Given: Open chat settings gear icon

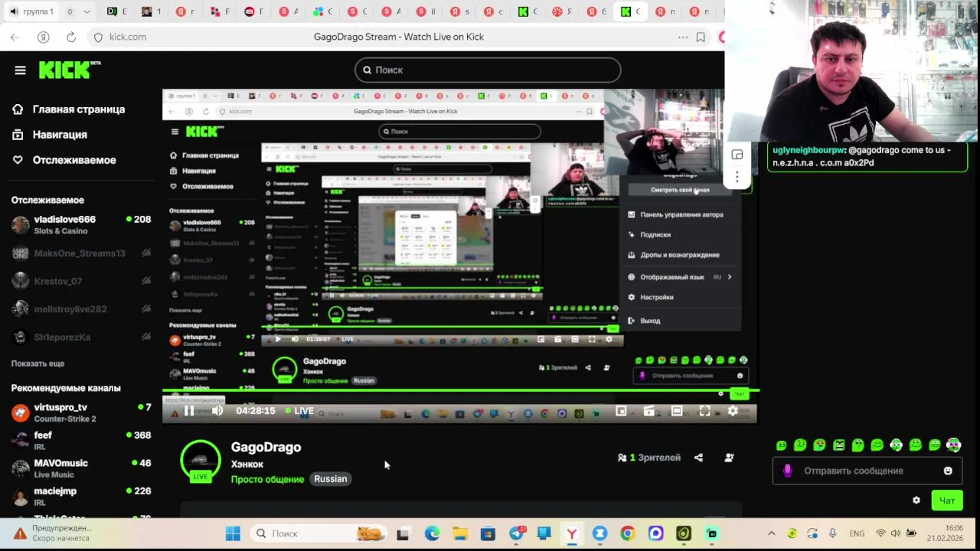Looking at the screenshot, I should (x=916, y=500).
